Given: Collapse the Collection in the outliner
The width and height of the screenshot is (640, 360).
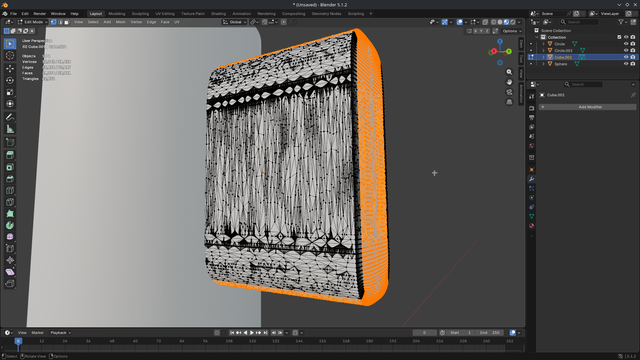Looking at the screenshot, I should pyautogui.click(x=537, y=37).
